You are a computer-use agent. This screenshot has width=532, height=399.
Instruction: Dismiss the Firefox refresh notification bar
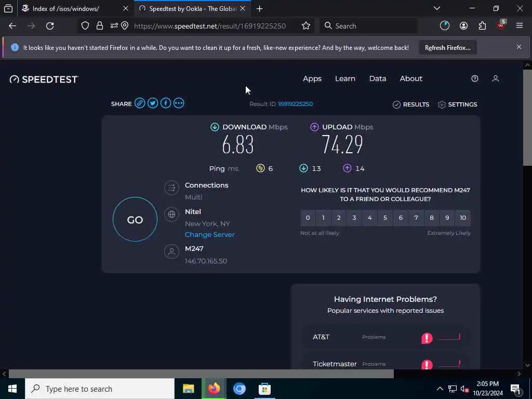click(x=519, y=47)
